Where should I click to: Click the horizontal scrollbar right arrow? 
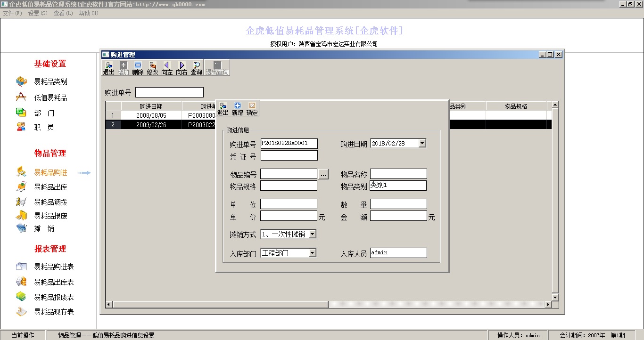tap(548, 305)
